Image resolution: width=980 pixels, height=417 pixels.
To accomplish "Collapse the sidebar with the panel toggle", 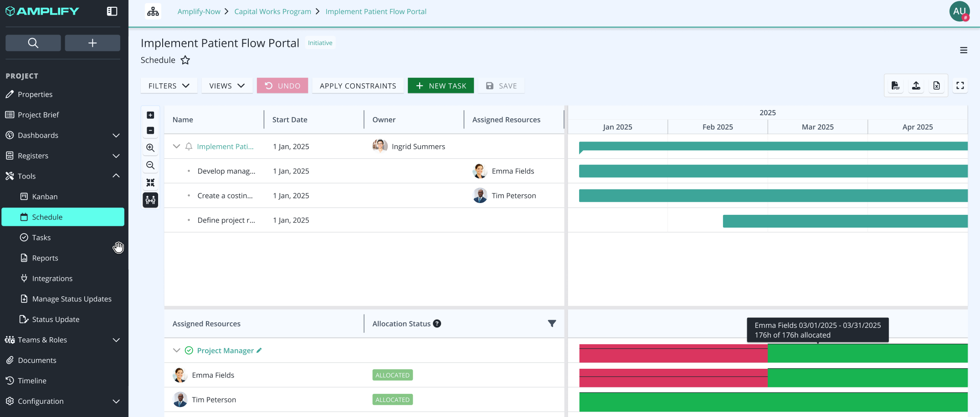I will tap(112, 11).
